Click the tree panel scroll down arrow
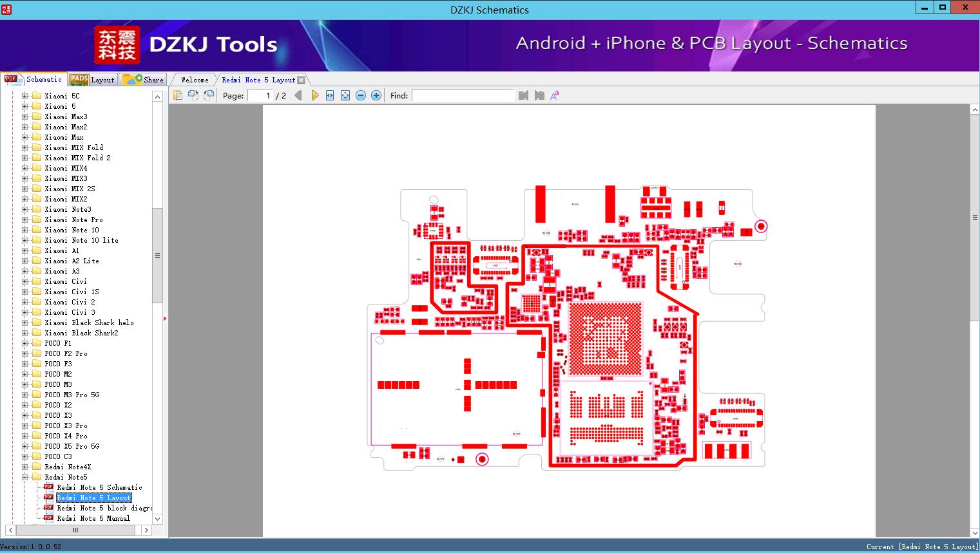This screenshot has height=553, width=980. coord(157,519)
